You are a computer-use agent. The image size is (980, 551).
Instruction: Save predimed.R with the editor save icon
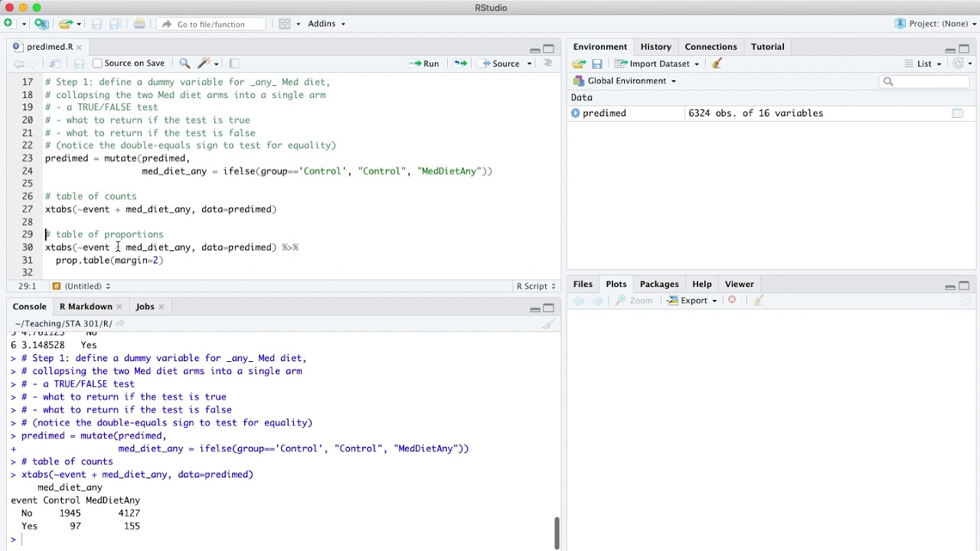pyautogui.click(x=79, y=64)
